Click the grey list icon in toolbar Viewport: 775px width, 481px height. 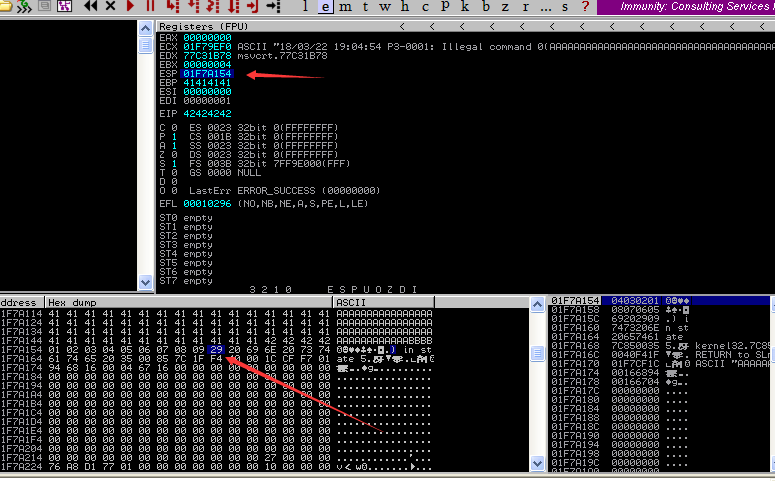click(44, 6)
